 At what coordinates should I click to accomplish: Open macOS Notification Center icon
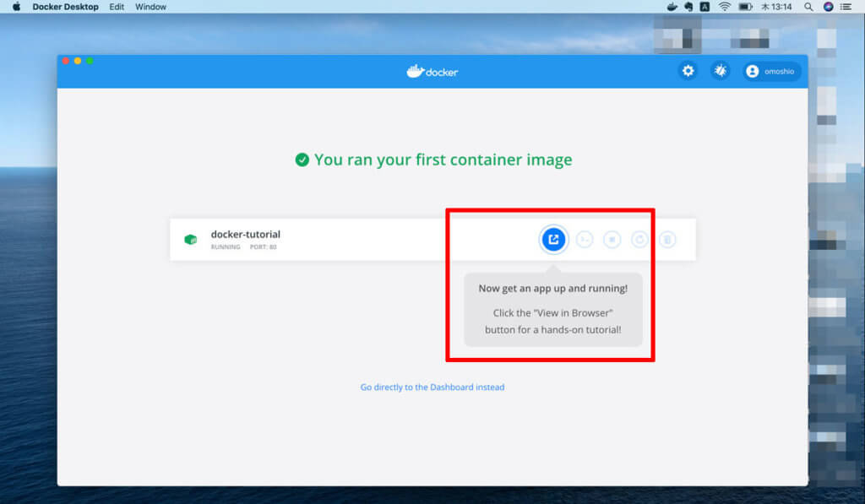849,7
